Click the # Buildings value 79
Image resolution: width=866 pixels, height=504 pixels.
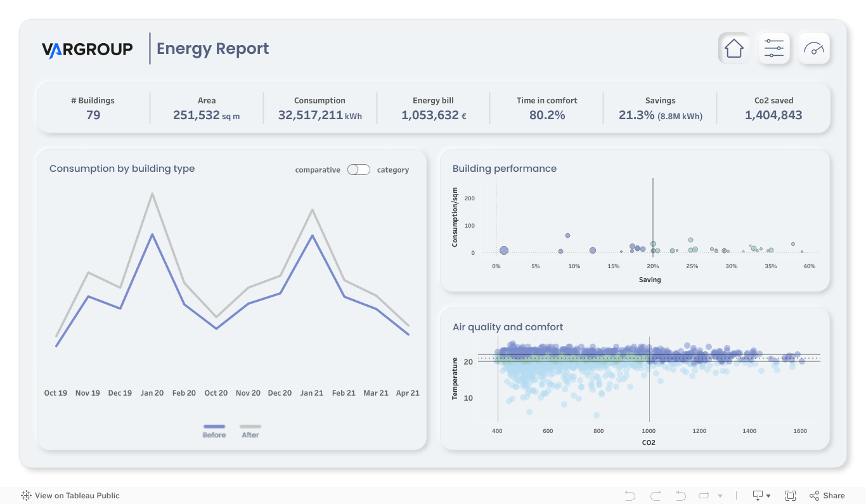point(93,115)
